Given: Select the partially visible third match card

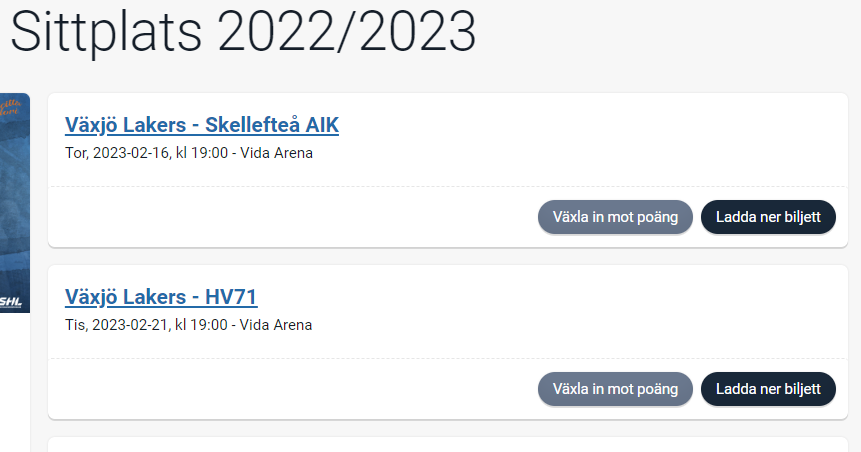Looking at the screenshot, I should pyautogui.click(x=448, y=444).
